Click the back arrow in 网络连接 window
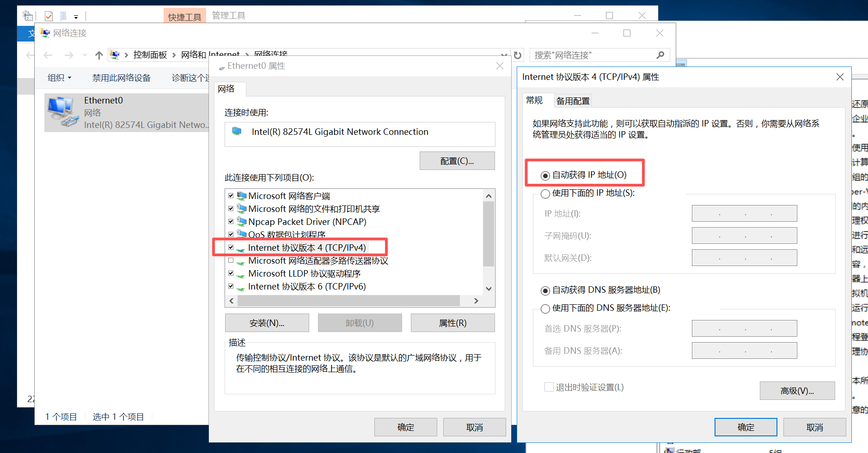Viewport: 868px width, 453px height. click(48, 55)
